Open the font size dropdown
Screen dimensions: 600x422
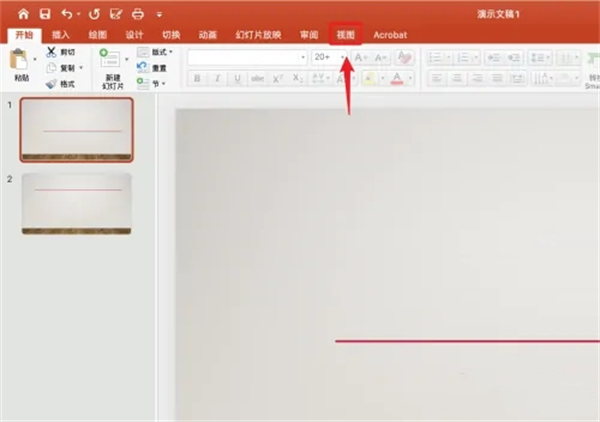(x=344, y=58)
